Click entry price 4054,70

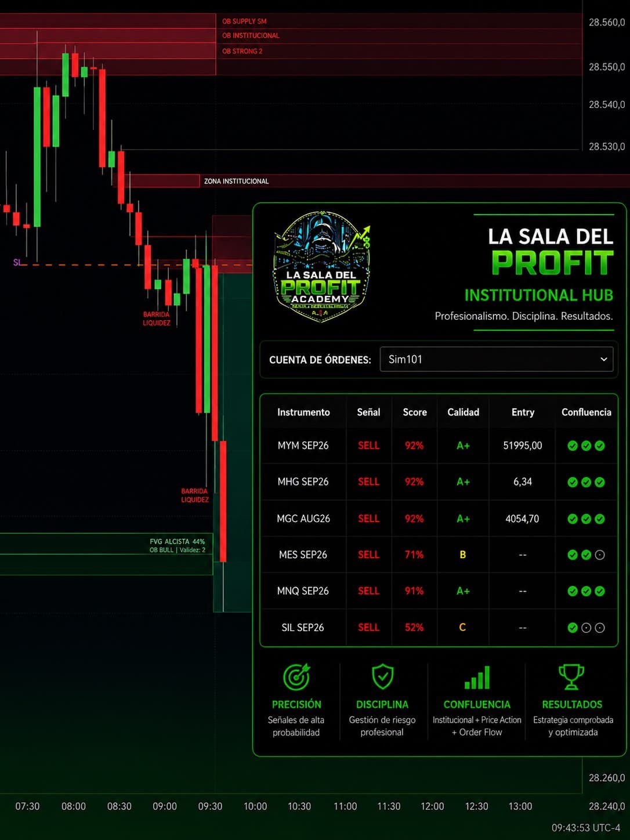tap(522, 518)
